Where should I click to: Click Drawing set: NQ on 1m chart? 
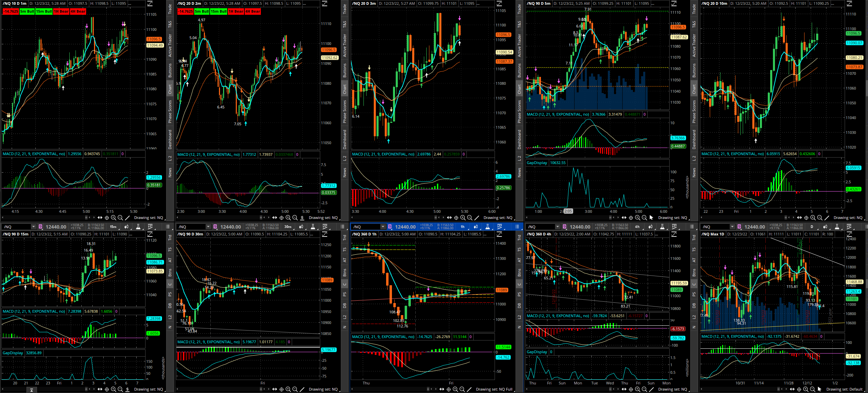click(x=148, y=218)
